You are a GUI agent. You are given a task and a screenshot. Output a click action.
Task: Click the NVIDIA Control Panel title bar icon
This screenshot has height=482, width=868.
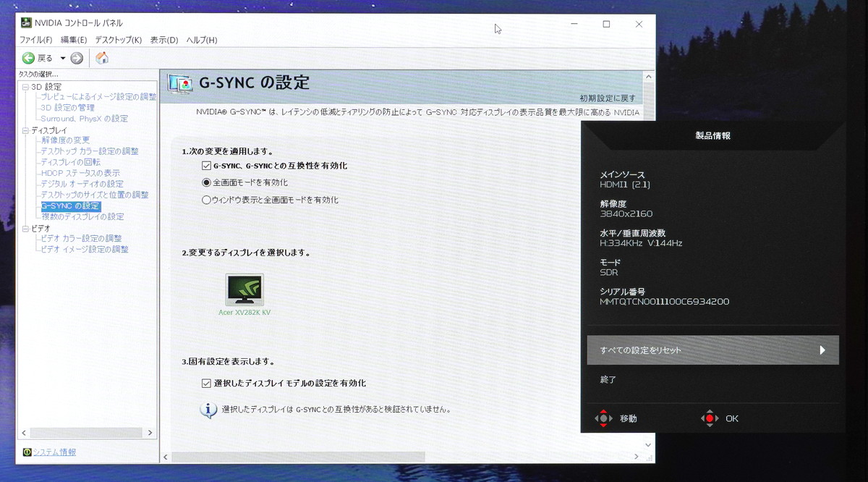click(x=25, y=23)
